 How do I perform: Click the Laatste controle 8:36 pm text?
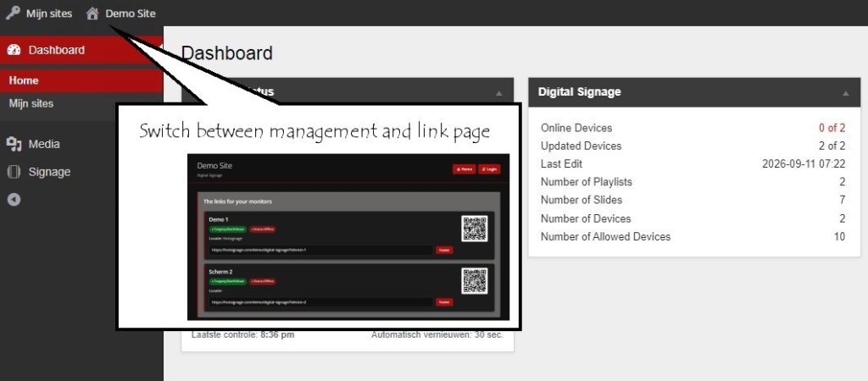click(243, 334)
